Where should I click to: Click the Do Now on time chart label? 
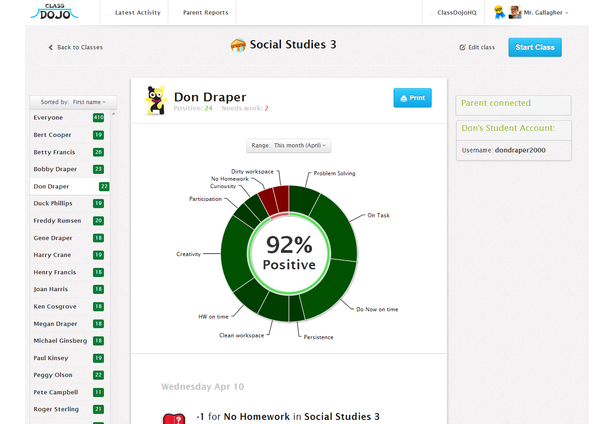[x=377, y=309]
